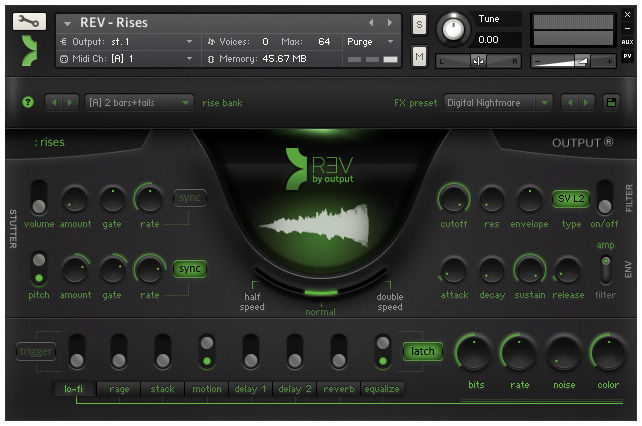Screen dimensions: 642x426
Task: Click the lo-fi bits knob
Action: (x=474, y=353)
